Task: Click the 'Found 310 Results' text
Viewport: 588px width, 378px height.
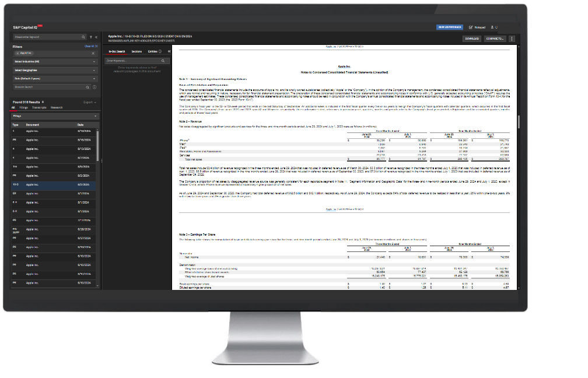Action: point(26,102)
